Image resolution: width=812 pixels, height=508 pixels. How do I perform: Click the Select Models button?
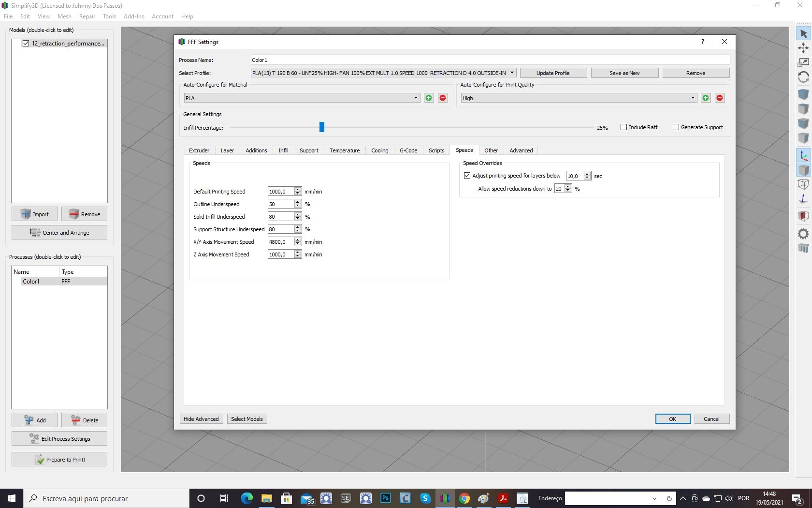coord(247,419)
